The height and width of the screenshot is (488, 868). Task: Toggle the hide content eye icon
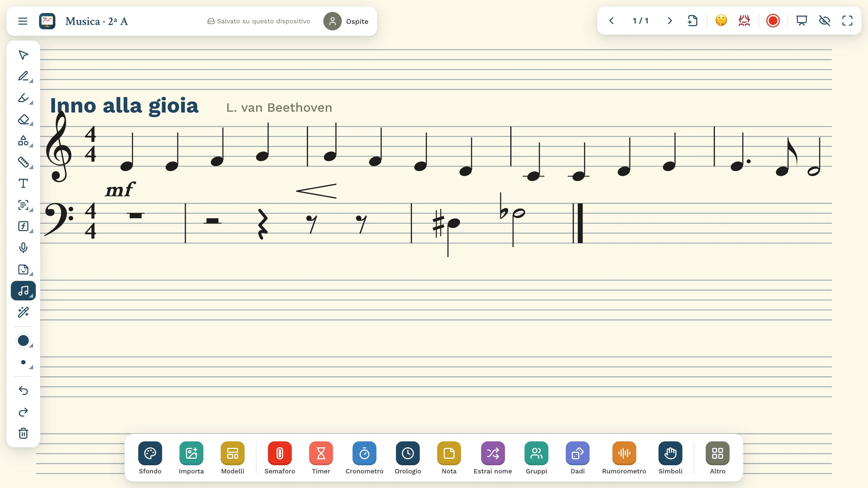click(x=825, y=21)
